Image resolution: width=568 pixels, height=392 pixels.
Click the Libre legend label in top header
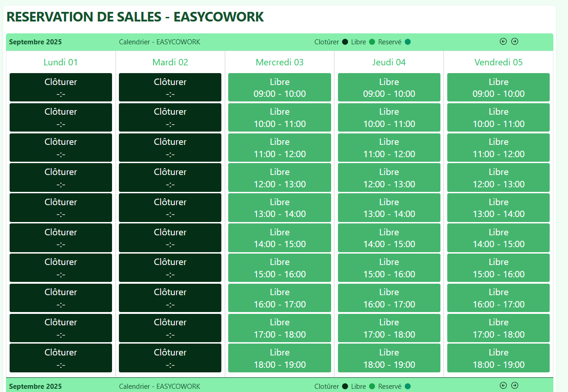(x=359, y=42)
